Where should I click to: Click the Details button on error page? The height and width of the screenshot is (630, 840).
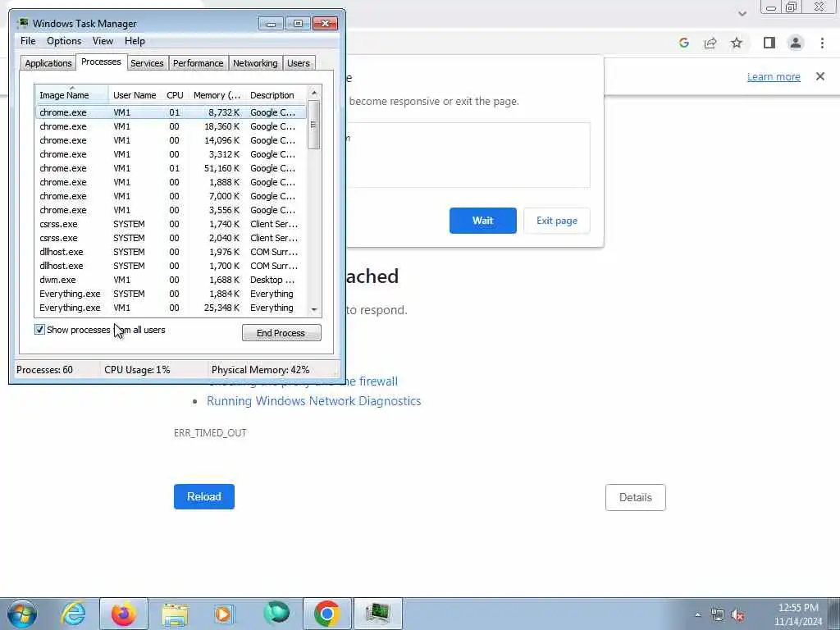[x=636, y=497]
